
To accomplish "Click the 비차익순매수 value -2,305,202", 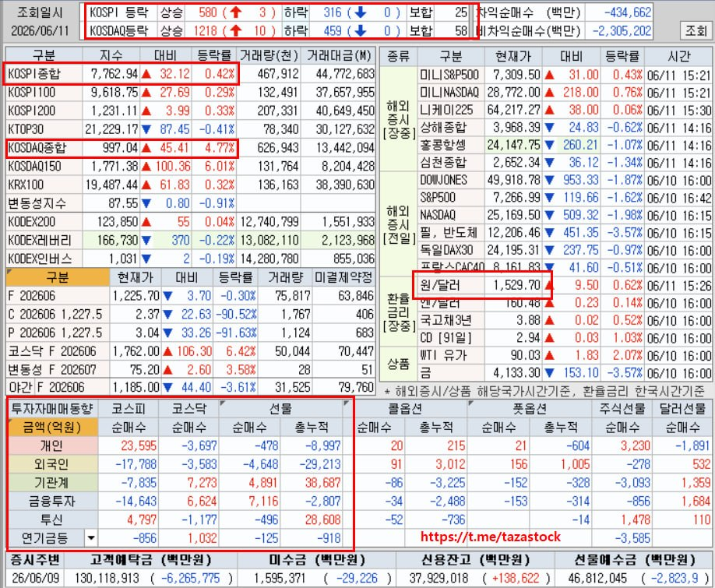I will 622,31.
